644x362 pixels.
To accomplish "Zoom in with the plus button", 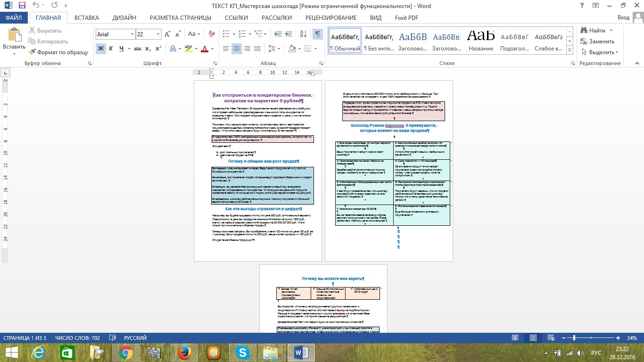I will click(x=617, y=338).
